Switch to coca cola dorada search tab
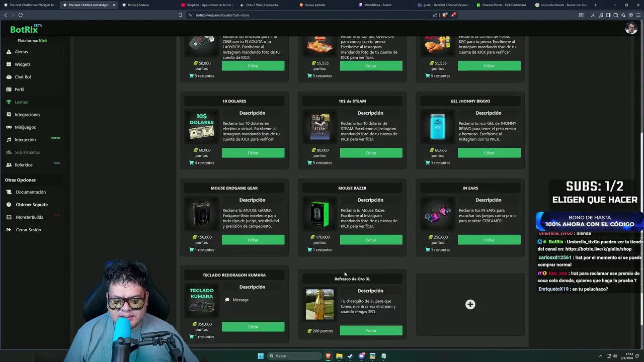This screenshot has width=644, height=362. (561, 5)
